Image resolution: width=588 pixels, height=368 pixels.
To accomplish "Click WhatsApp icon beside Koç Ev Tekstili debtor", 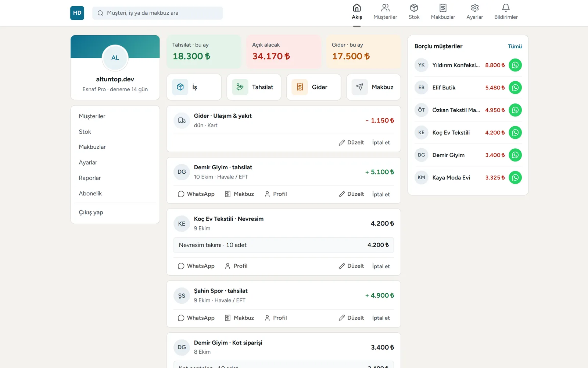I will coord(515,132).
